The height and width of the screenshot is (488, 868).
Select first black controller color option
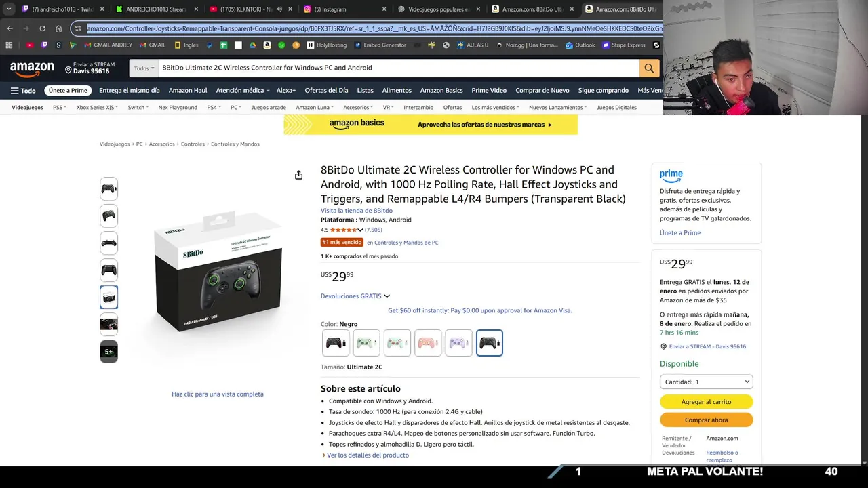336,343
